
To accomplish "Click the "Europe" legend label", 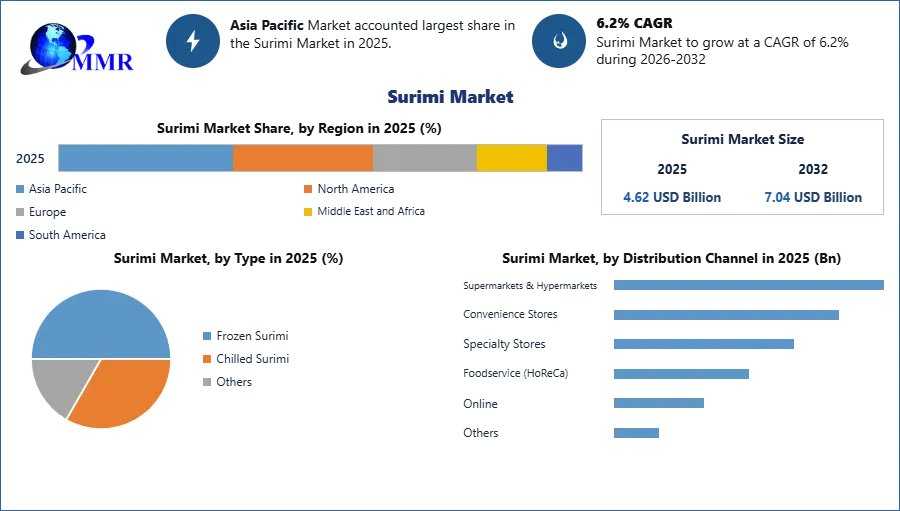I will [x=48, y=212].
